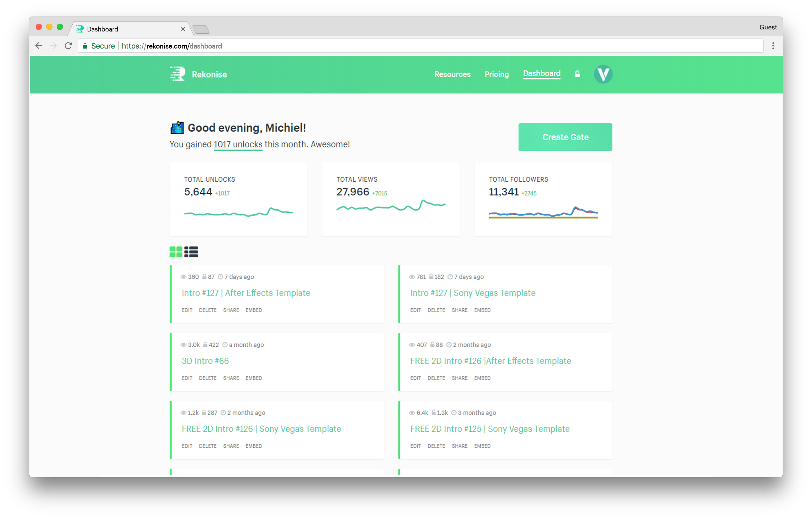Viewport: 812px width, 519px height.
Task: Open the user avatar profile menu
Action: [603, 74]
